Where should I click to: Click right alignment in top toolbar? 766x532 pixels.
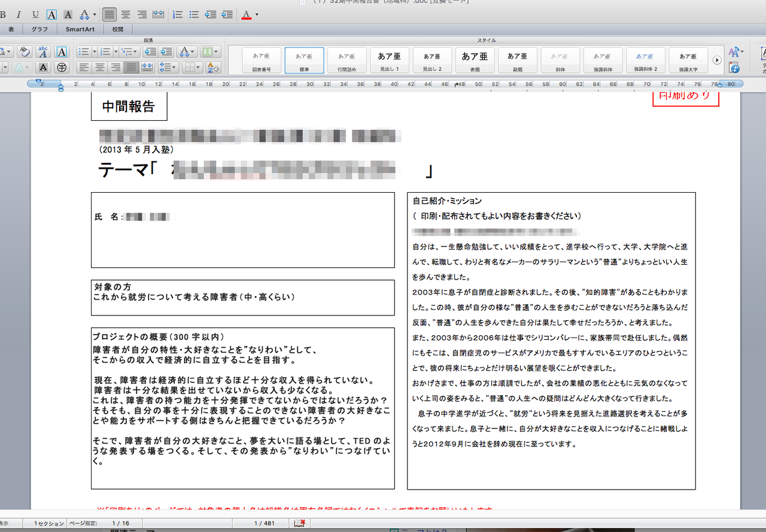[142, 14]
